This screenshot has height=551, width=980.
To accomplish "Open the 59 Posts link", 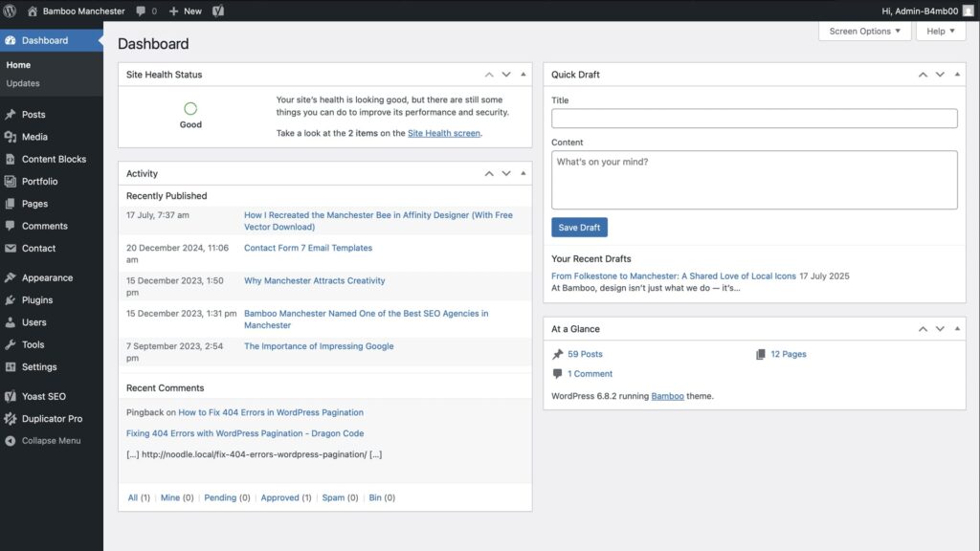I will click(585, 354).
